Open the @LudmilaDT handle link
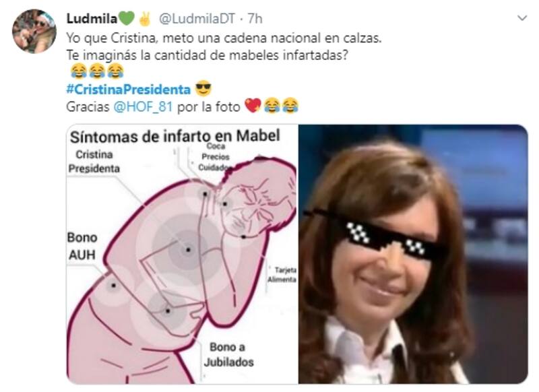Image resolution: width=539 pixels, height=392 pixels. 197,19
